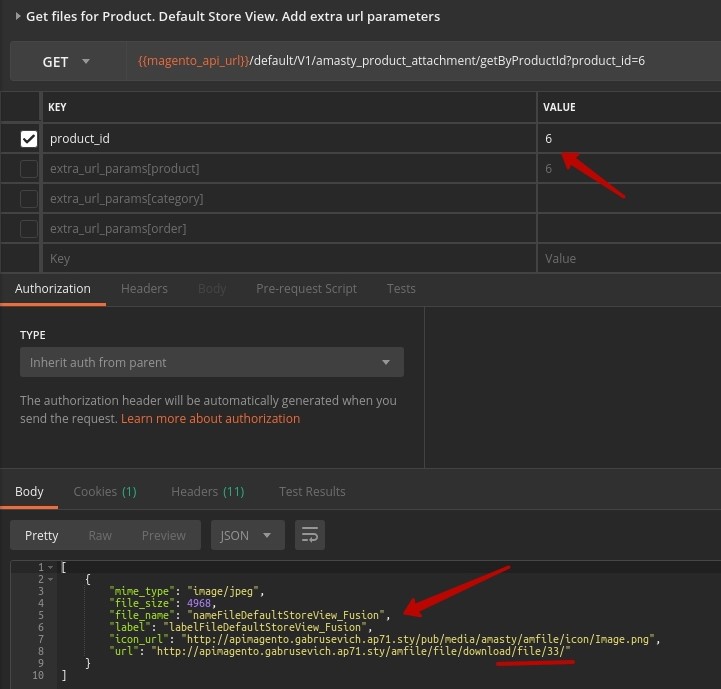The image size is (721, 689).
Task: Collapse the JSON object fold arrow on line 2
Action: pos(50,579)
